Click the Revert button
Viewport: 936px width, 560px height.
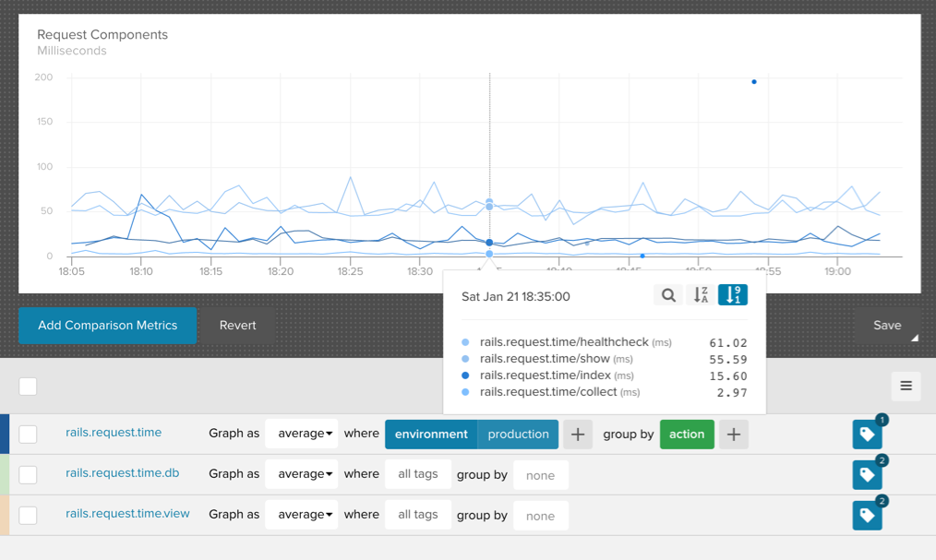tap(237, 326)
